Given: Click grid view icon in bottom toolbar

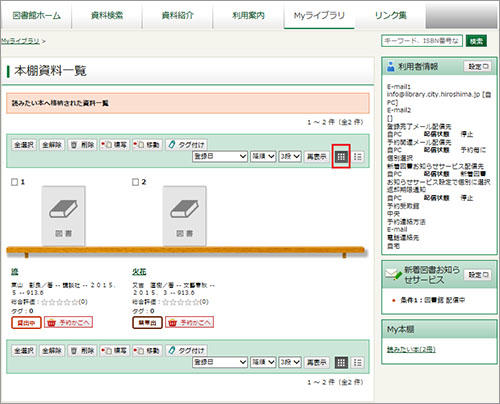Looking at the screenshot, I should click(341, 362).
